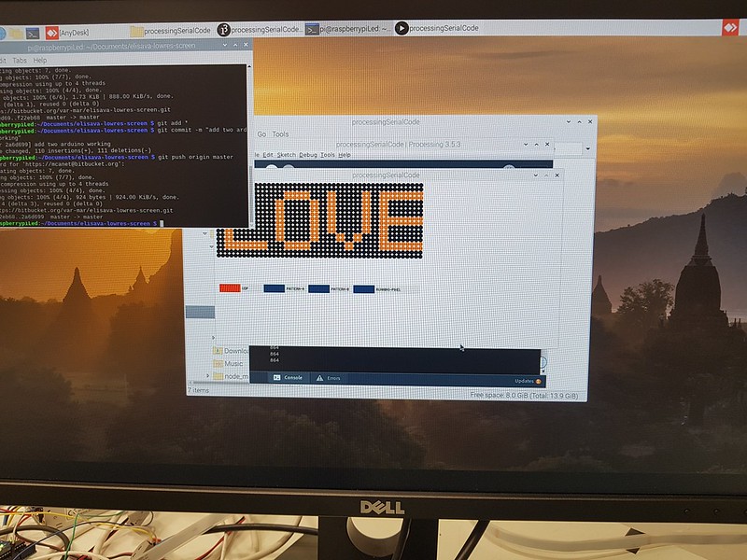
Task: Open the terminal from the leftmost taskbar icon
Action: 32,29
